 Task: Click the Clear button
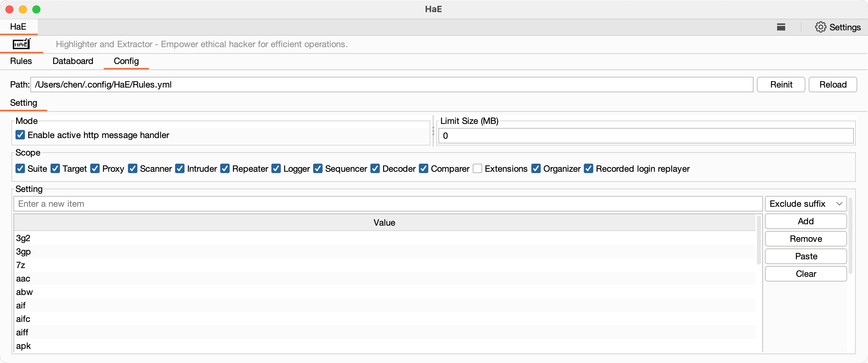tap(805, 274)
